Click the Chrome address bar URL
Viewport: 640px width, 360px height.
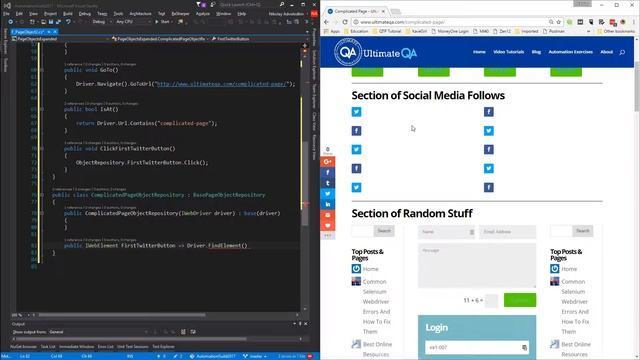coord(402,22)
